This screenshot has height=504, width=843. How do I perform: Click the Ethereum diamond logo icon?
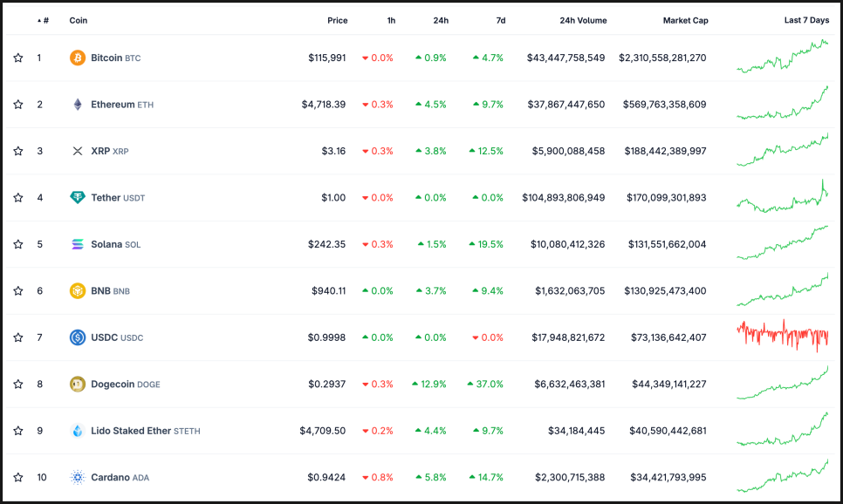(x=78, y=105)
